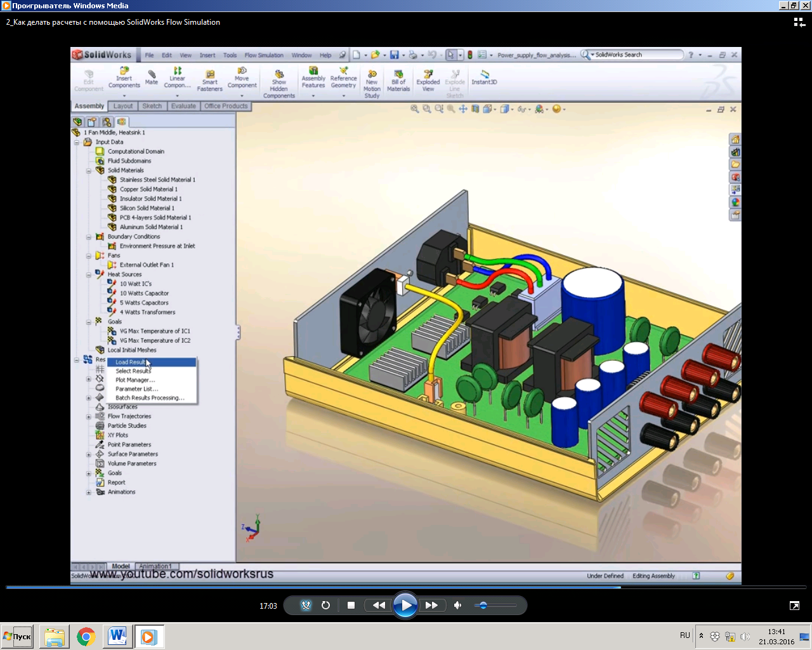812x650 pixels.
Task: Adjust the media player volume slider
Action: point(495,606)
